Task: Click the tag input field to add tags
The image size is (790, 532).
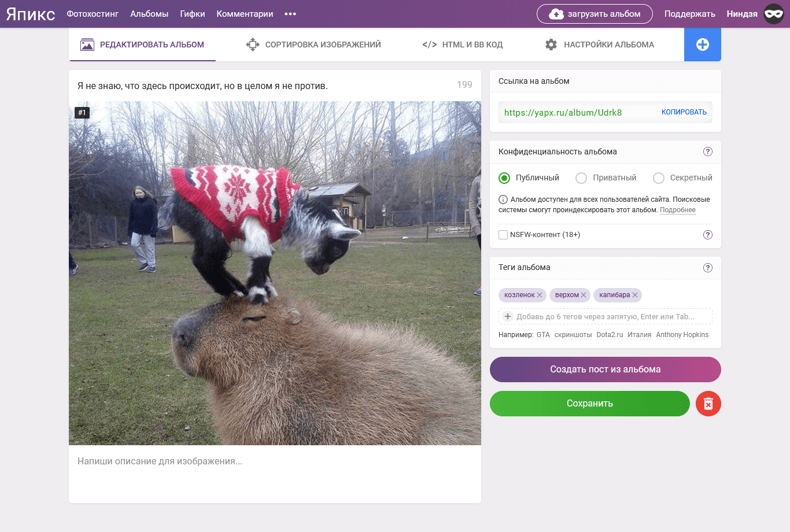Action: [x=605, y=316]
